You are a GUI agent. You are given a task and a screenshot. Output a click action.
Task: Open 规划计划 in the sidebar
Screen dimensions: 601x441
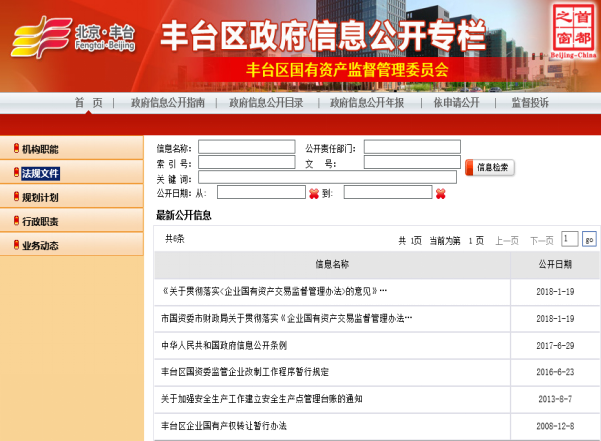[41, 197]
